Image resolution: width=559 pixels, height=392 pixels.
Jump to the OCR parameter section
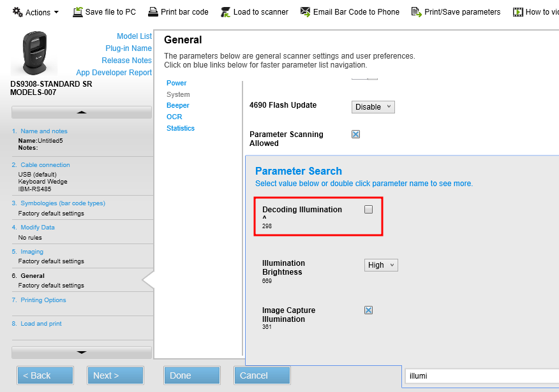pos(174,117)
